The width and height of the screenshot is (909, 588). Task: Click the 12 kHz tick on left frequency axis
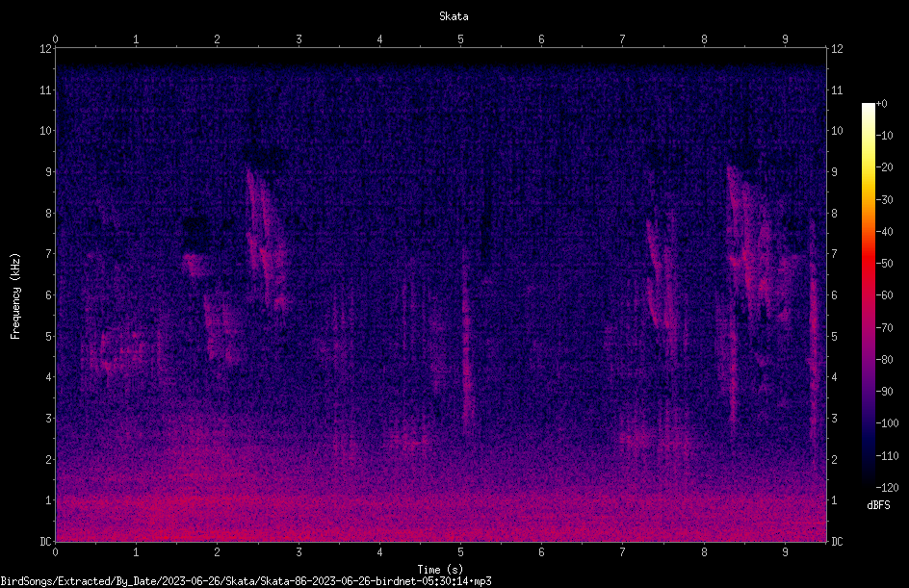[x=45, y=49]
